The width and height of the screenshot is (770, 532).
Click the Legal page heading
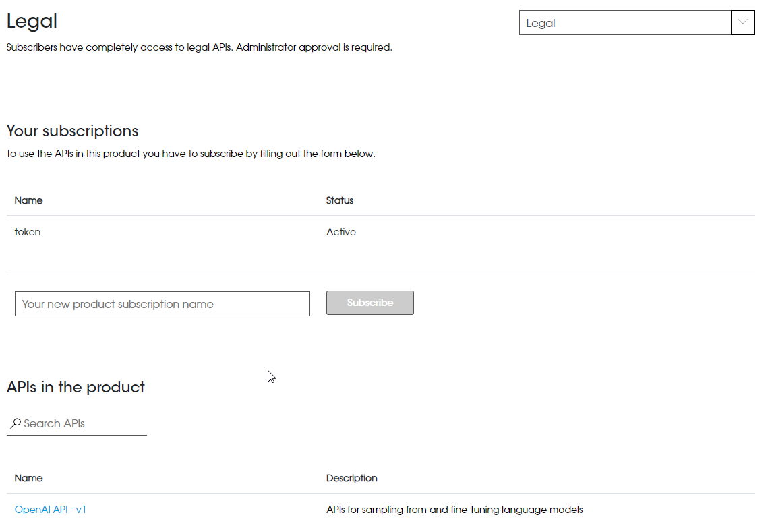coord(32,22)
